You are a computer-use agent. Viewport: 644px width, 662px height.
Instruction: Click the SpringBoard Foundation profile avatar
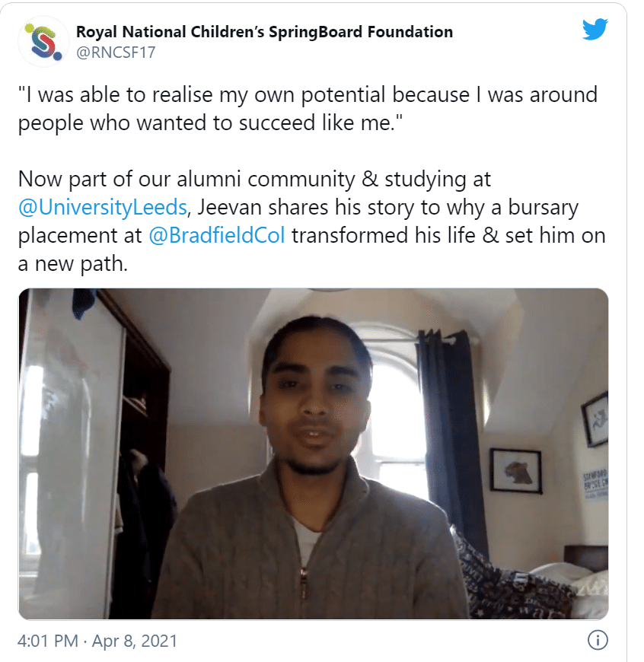point(43,42)
